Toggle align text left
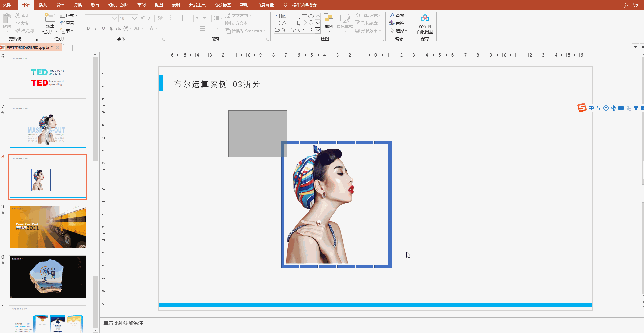This screenshot has height=333, width=644. click(x=173, y=28)
